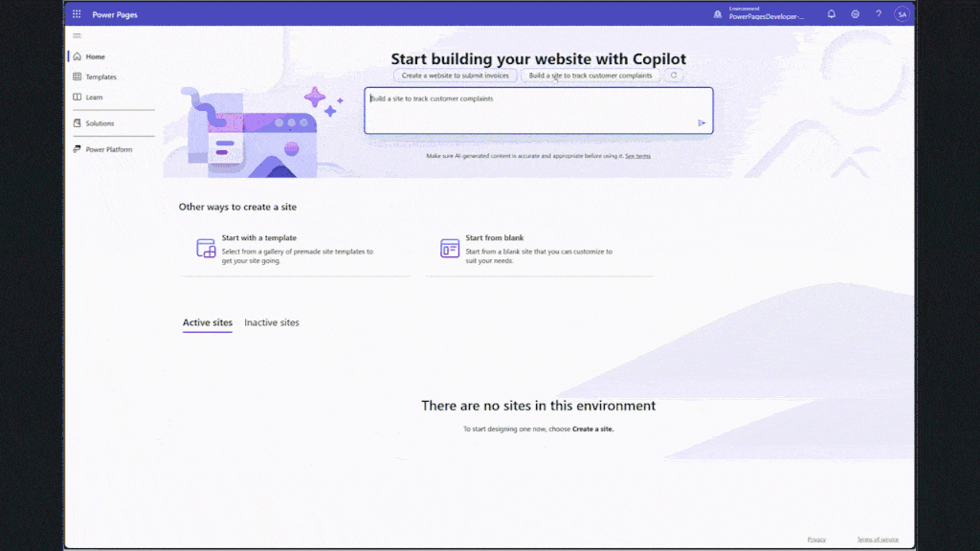This screenshot has height=551, width=980.
Task: Submit the Copilot prompt with the send arrow
Action: pyautogui.click(x=702, y=122)
